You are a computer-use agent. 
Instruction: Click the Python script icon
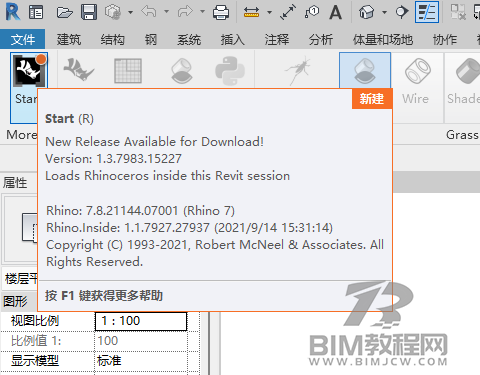pos(230,71)
